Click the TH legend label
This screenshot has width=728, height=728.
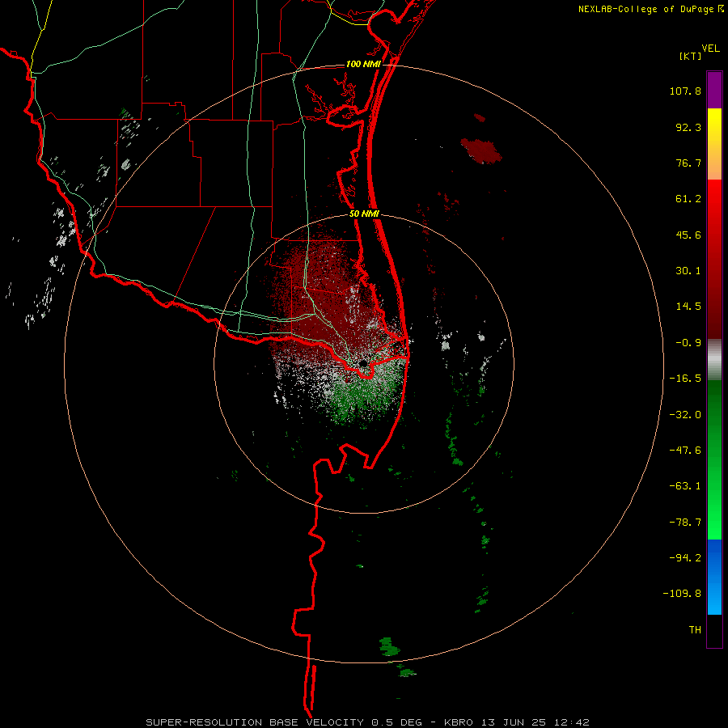695,630
